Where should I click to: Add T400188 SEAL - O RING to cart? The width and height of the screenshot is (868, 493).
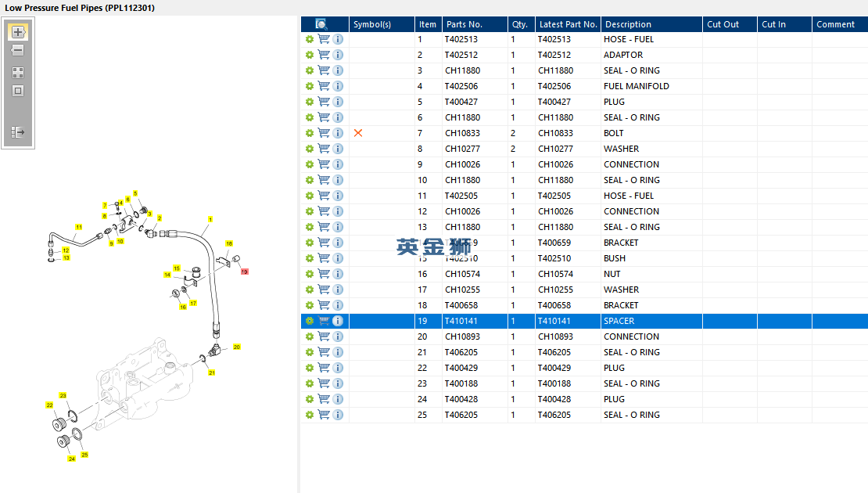(324, 383)
